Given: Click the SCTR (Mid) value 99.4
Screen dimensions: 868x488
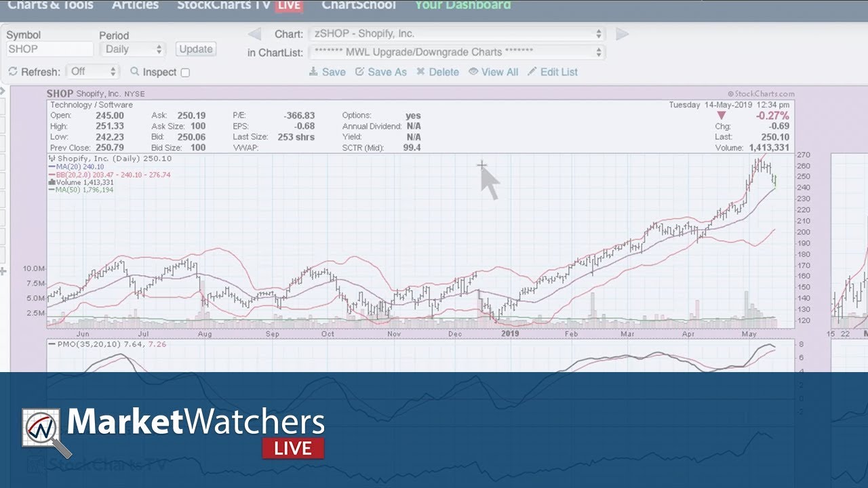Looking at the screenshot, I should pos(412,148).
